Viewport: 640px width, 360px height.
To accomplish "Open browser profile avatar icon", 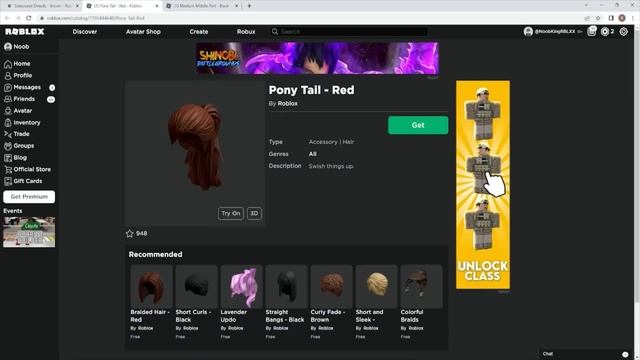I will (x=622, y=18).
